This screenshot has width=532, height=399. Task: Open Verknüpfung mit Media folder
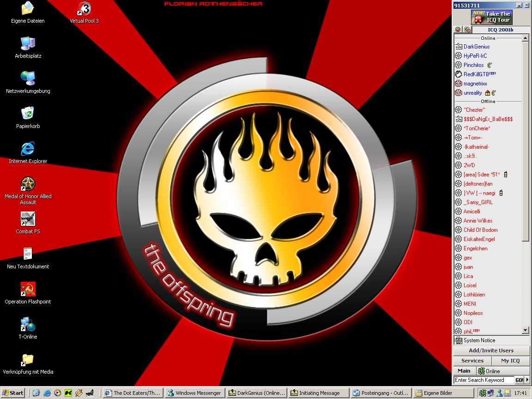click(28, 363)
